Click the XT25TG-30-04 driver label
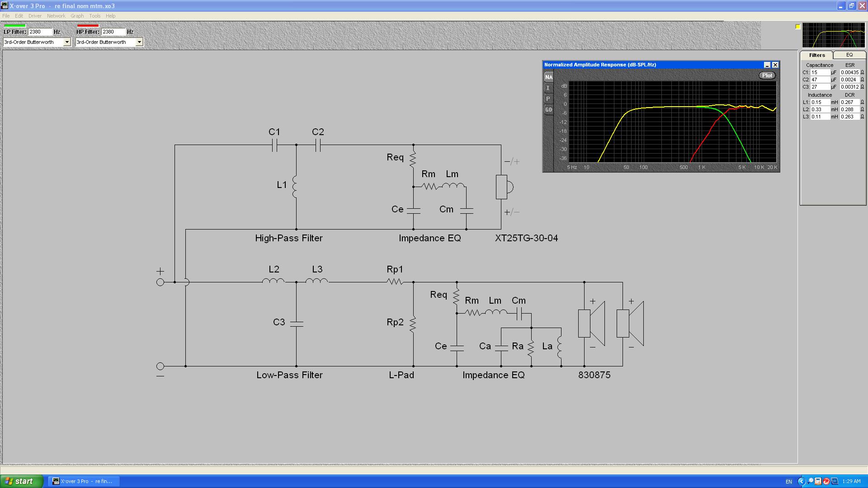868x488 pixels. click(x=526, y=238)
